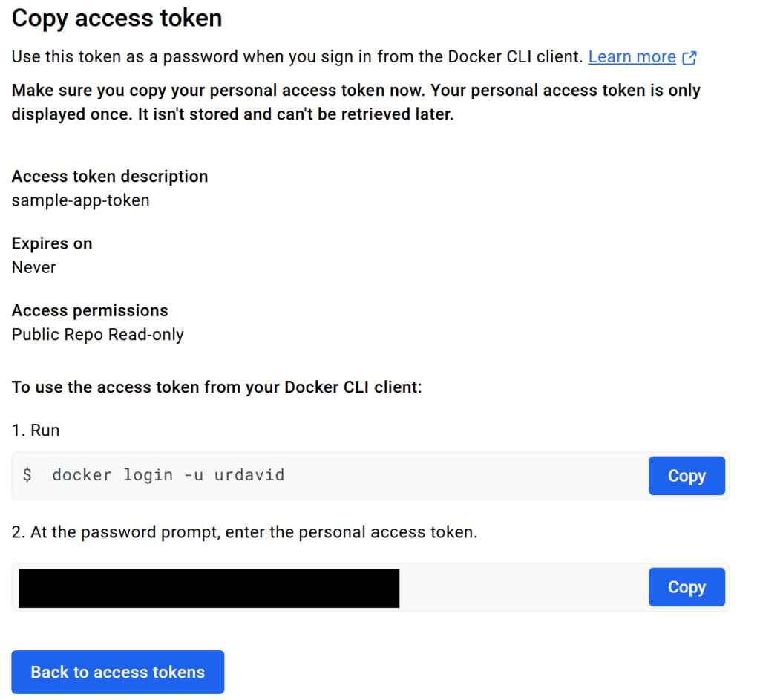This screenshot has width=760, height=700.
Task: Click the step 2 password prompt instruction
Action: pos(244,532)
